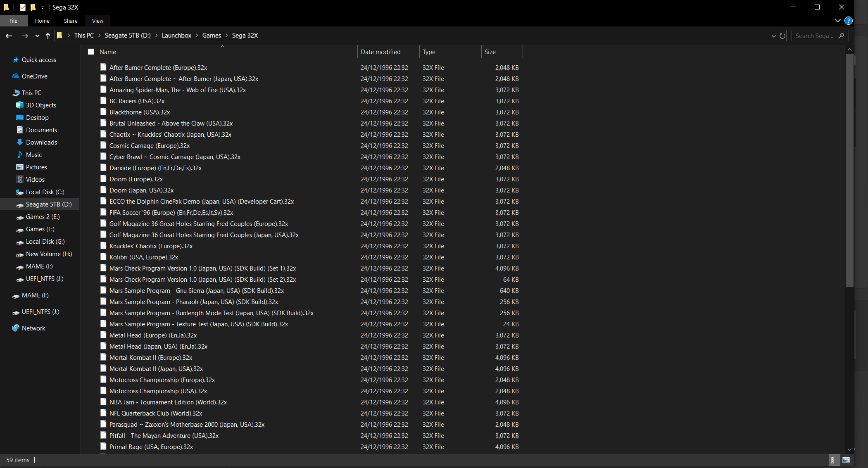Click the Pictures folder icon
Viewport: 868px width, 468px height.
[20, 167]
